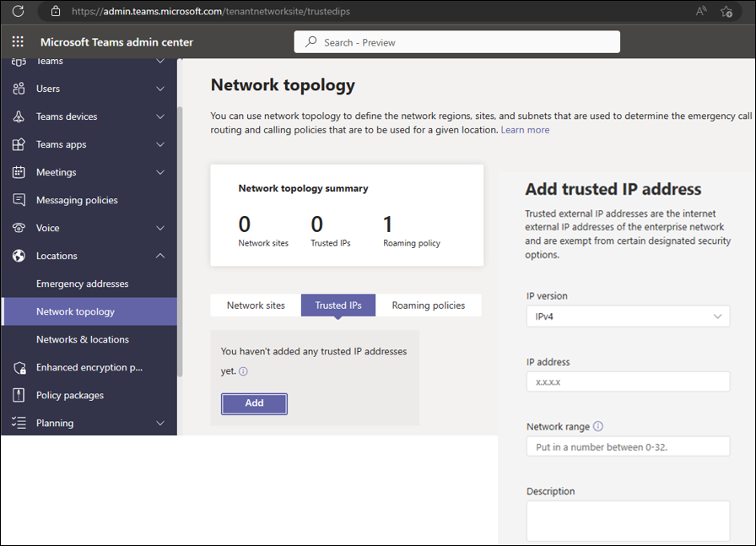The width and height of the screenshot is (756, 546).
Task: Click the Users icon in the sidebar
Action: (x=19, y=88)
